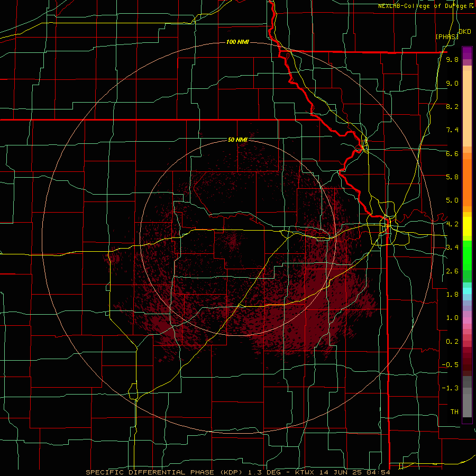Select the 4.2 legend value
This screenshot has width=476, height=476.
pyautogui.click(x=452, y=224)
